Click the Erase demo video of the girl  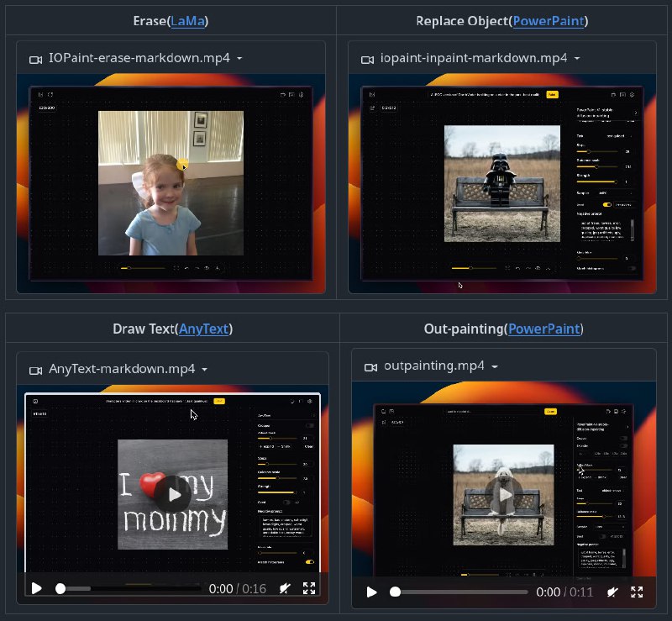(x=171, y=183)
